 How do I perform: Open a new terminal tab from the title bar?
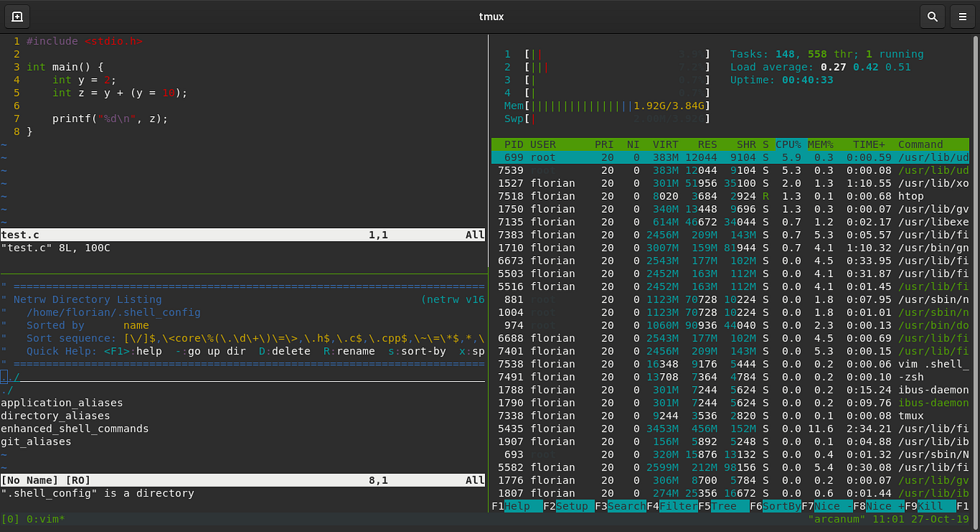click(x=16, y=16)
